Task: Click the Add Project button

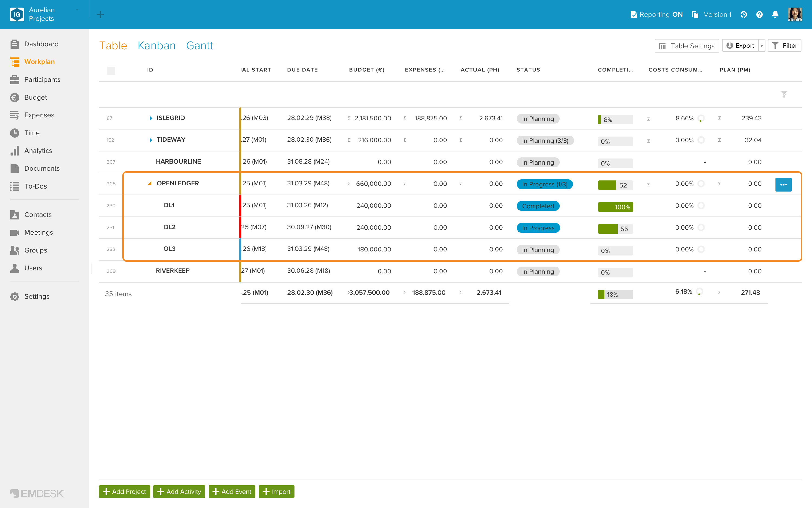Action: tap(125, 491)
